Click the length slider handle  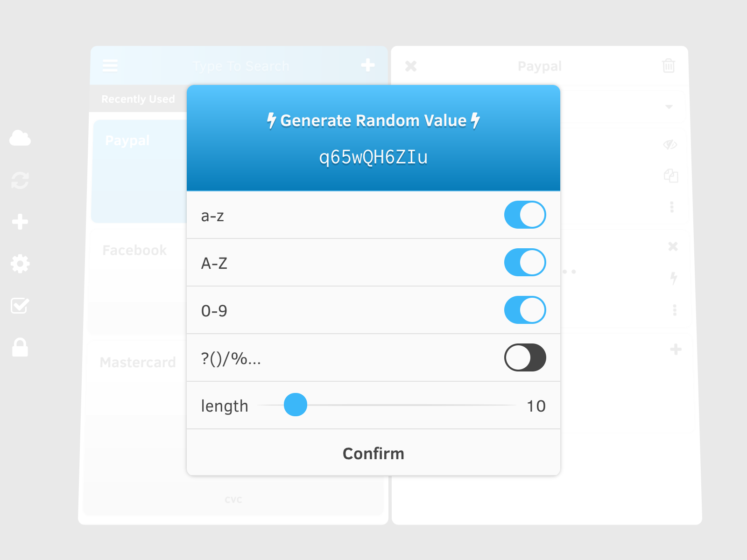[x=296, y=405]
